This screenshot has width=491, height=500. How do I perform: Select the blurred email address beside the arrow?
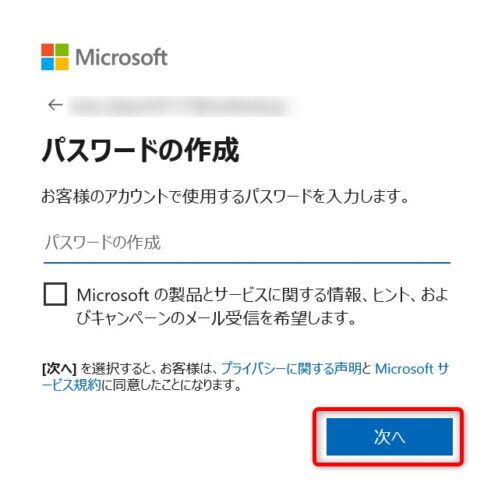[x=179, y=106]
